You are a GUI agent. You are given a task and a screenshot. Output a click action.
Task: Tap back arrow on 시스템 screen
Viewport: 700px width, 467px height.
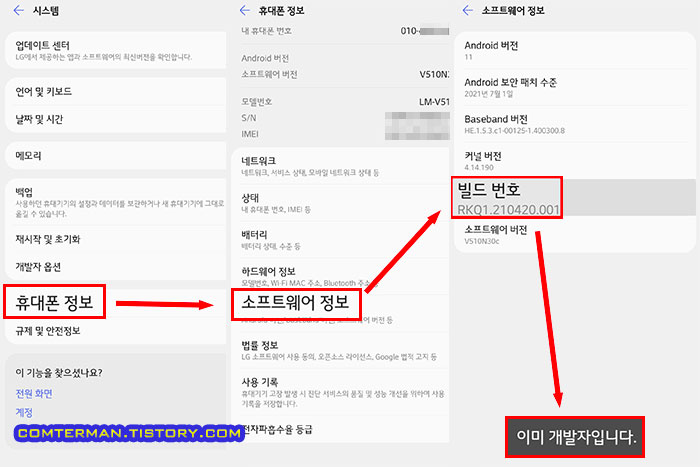coord(18,10)
